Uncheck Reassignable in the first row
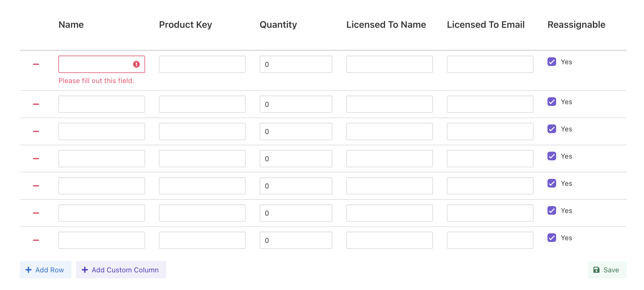644x290 pixels. tap(552, 62)
